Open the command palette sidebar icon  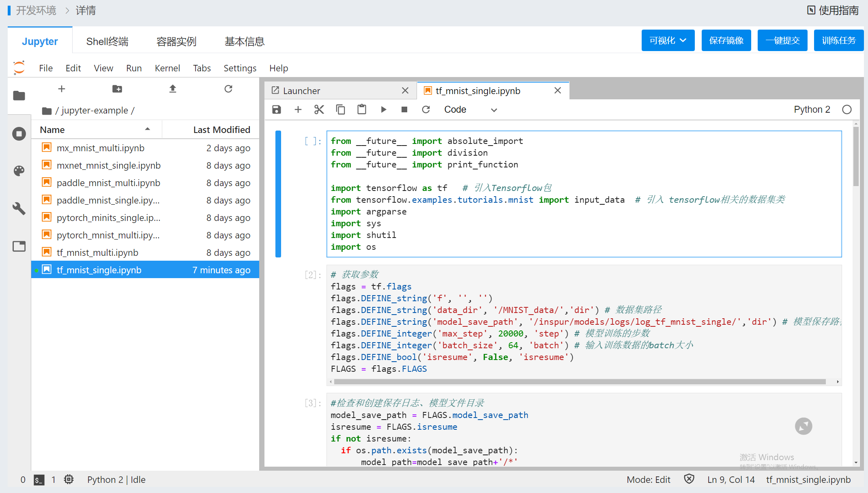(19, 171)
